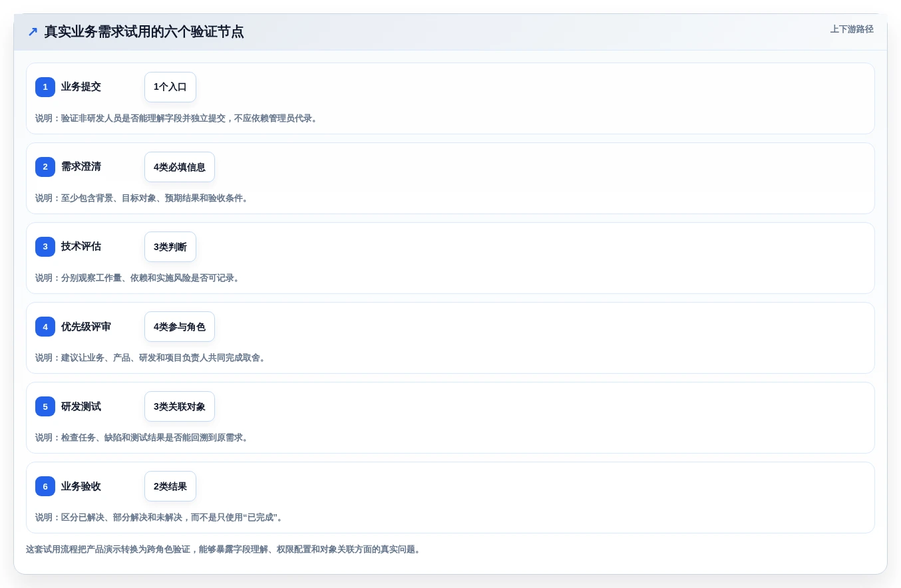Image resolution: width=901 pixels, height=588 pixels.
Task: Click step number badge 4
Action: pyautogui.click(x=45, y=327)
